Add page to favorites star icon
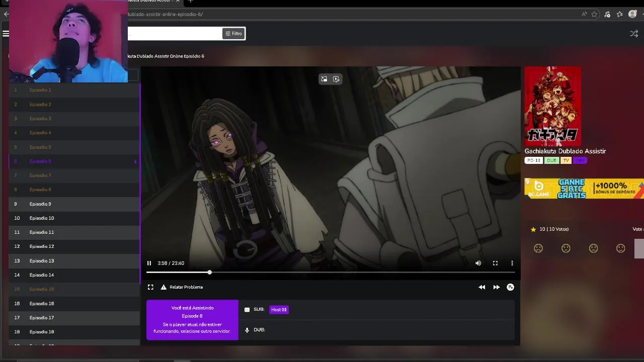644x362 pixels. click(x=595, y=14)
